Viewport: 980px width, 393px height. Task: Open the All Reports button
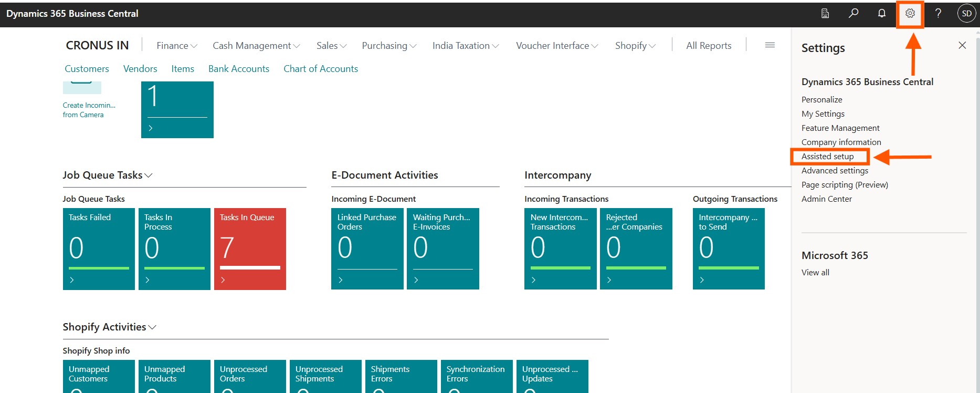(x=708, y=46)
